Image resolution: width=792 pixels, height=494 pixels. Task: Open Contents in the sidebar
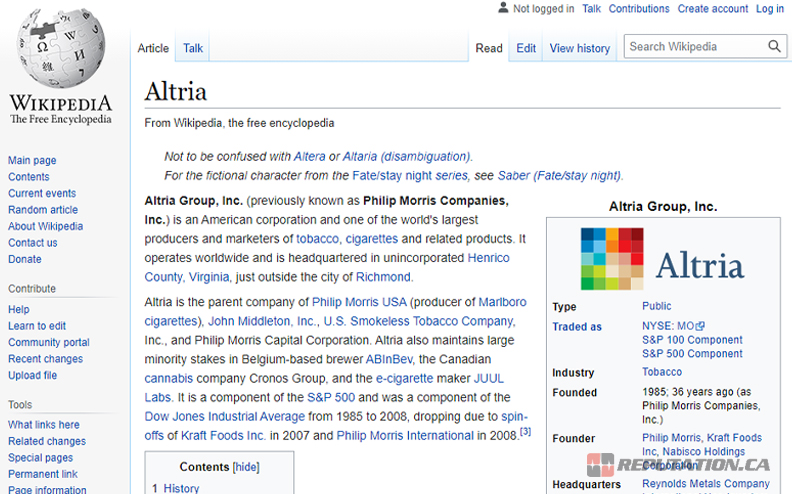coord(28,177)
